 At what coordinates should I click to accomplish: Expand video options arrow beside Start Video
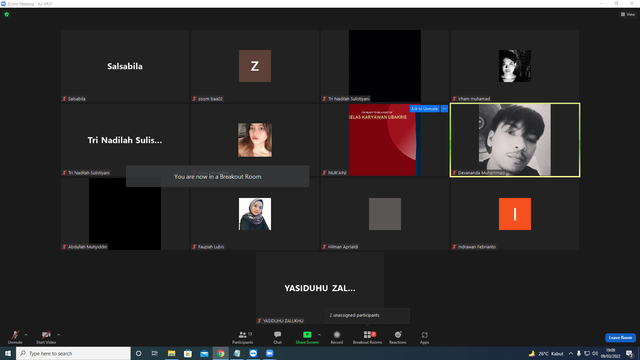click(x=59, y=335)
